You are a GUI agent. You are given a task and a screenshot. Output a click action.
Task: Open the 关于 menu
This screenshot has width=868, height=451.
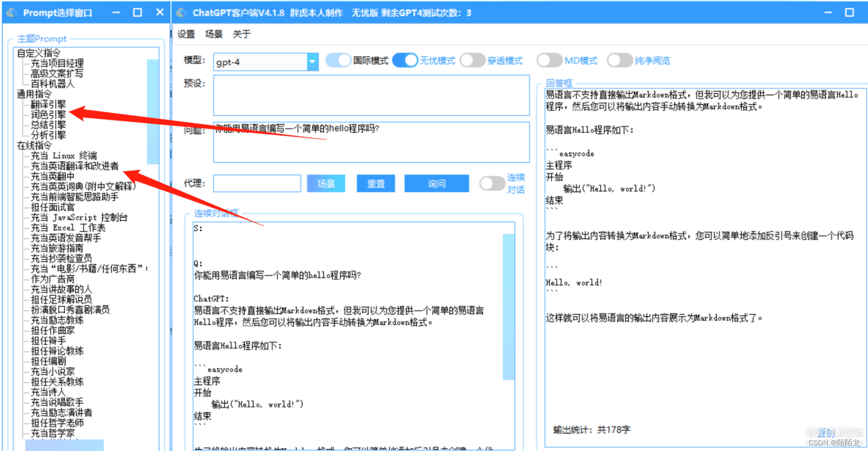[241, 34]
